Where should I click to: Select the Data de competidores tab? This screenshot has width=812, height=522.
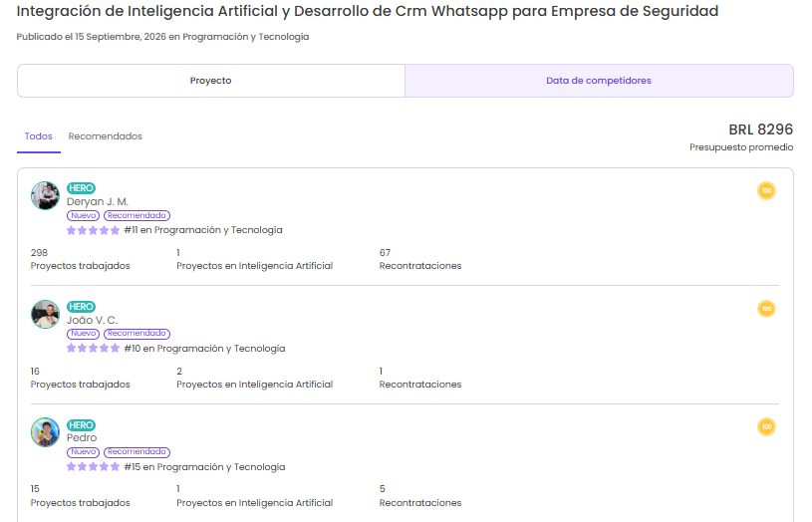(x=599, y=81)
